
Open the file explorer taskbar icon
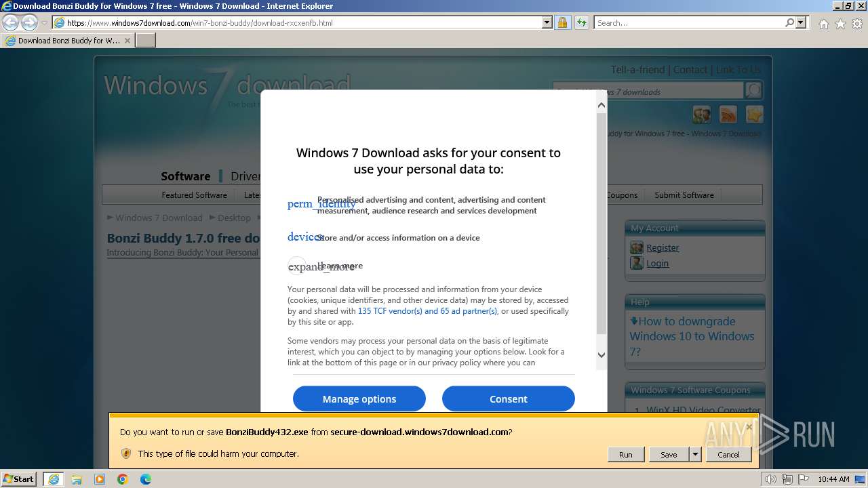tap(77, 479)
